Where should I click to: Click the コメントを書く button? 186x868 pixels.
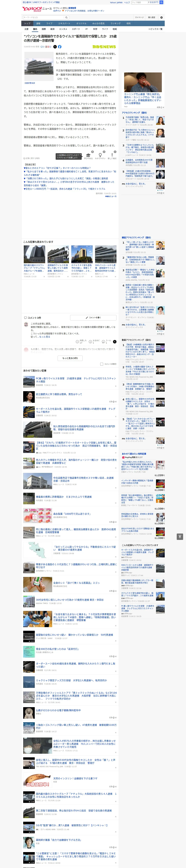pos(93,317)
